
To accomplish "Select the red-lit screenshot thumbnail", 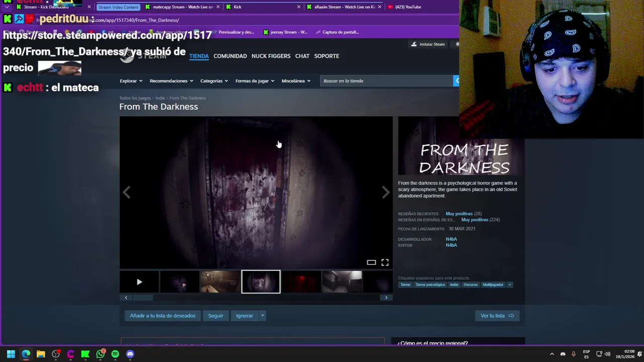I will tap(301, 282).
